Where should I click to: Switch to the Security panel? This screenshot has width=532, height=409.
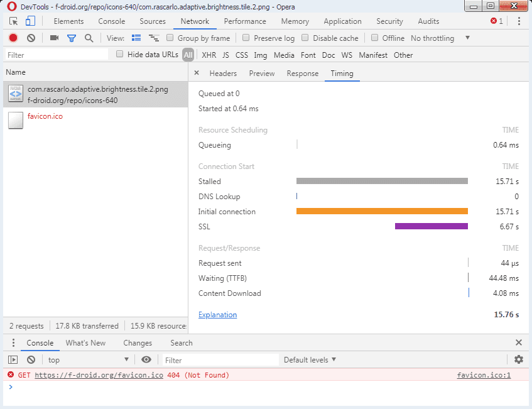coord(389,21)
